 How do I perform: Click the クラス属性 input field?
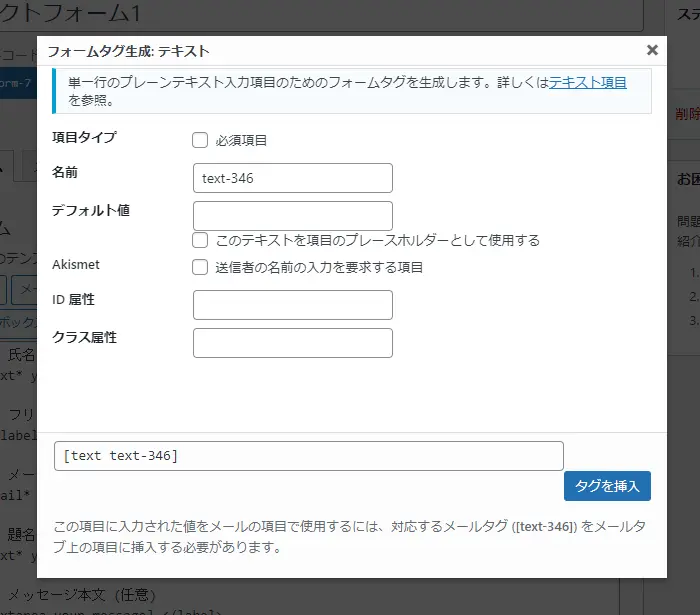click(x=293, y=343)
